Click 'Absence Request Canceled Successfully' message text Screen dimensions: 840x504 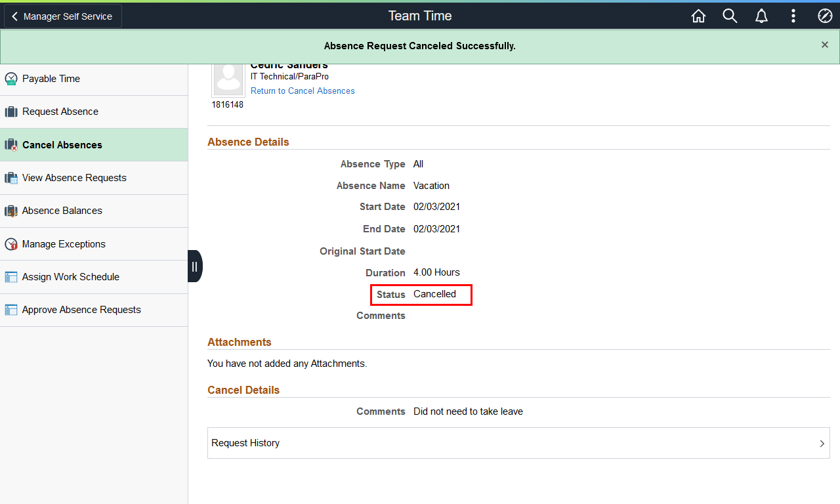[x=420, y=46]
